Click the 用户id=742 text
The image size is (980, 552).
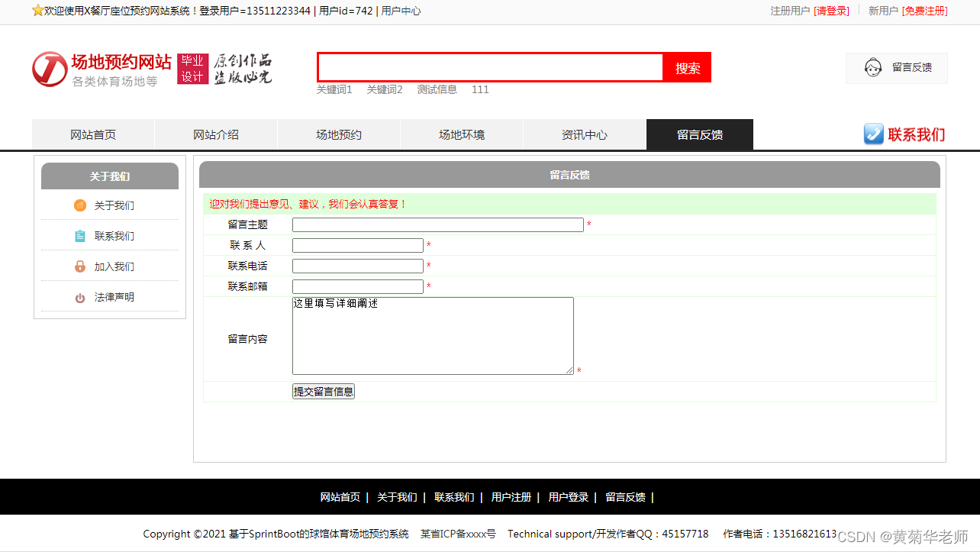pyautogui.click(x=346, y=11)
